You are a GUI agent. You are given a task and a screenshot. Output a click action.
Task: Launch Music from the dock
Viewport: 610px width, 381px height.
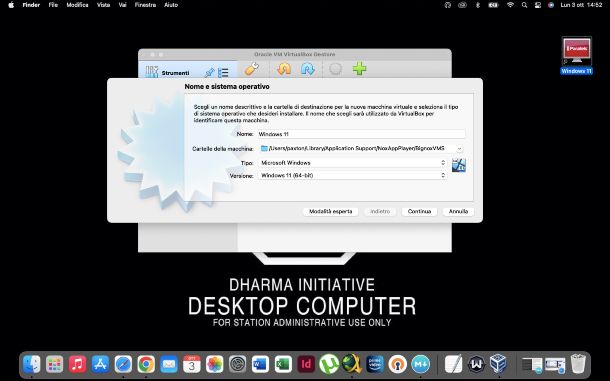pos(77,364)
